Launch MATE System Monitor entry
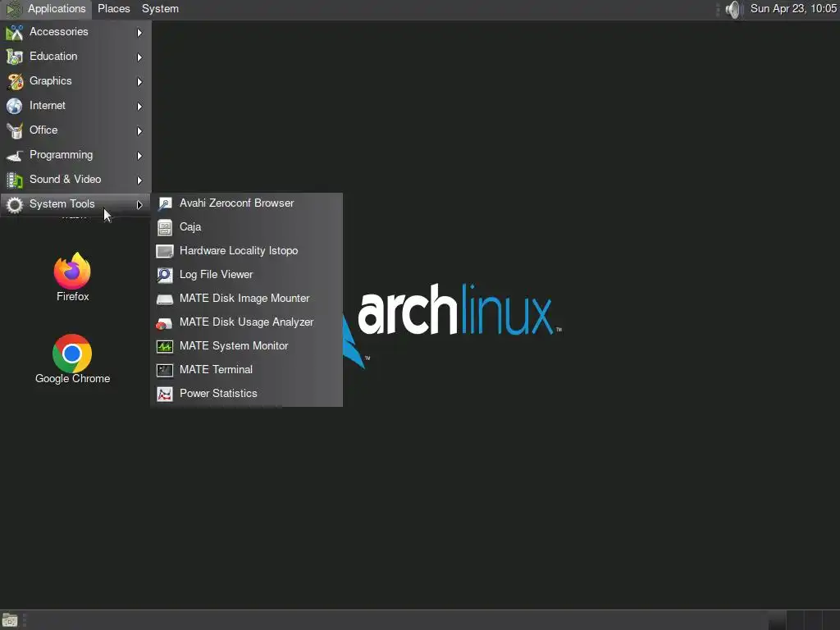This screenshot has height=630, width=840. (x=247, y=347)
